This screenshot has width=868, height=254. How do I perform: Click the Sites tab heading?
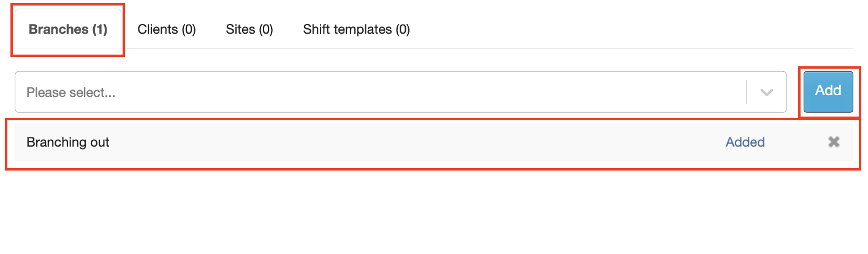249,29
